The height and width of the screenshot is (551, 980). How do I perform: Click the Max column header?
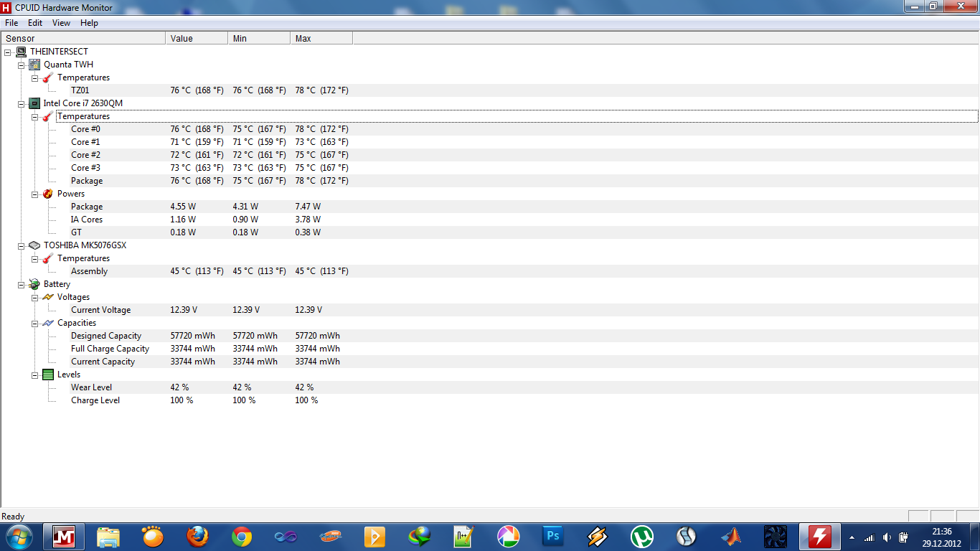pos(321,39)
